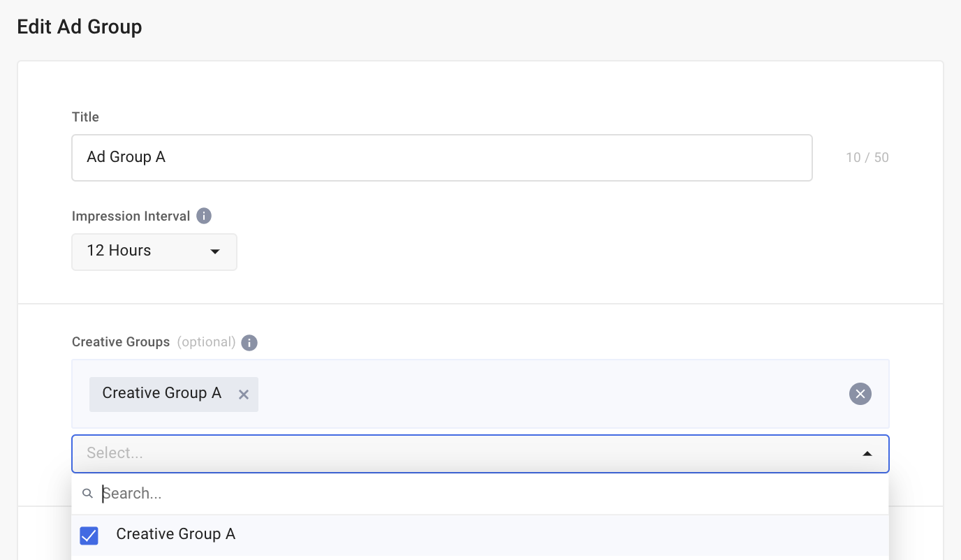Viewport: 961px width, 560px height.
Task: Click into the Search... field
Action: tap(489, 494)
